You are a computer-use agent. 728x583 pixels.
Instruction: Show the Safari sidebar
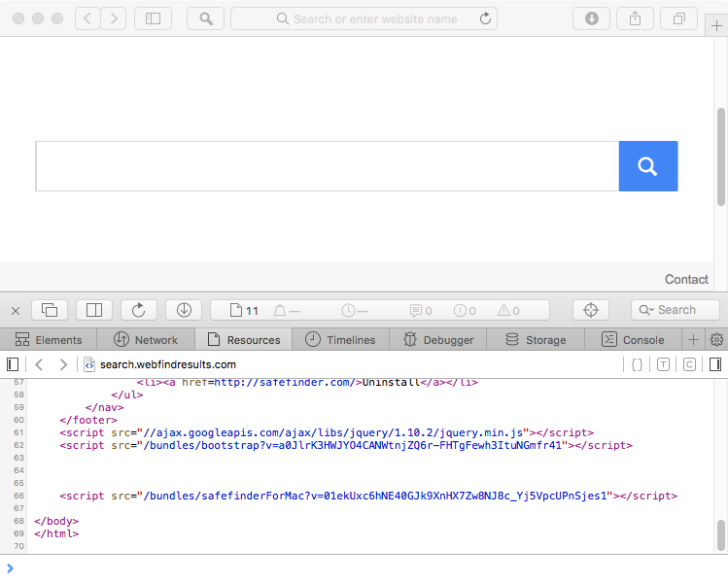153,18
